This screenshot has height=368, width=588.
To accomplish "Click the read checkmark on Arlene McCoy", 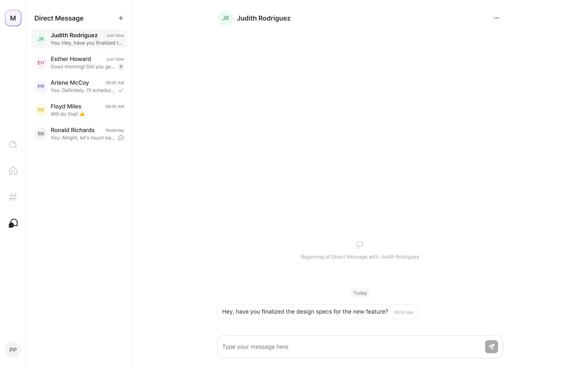I will [x=121, y=90].
